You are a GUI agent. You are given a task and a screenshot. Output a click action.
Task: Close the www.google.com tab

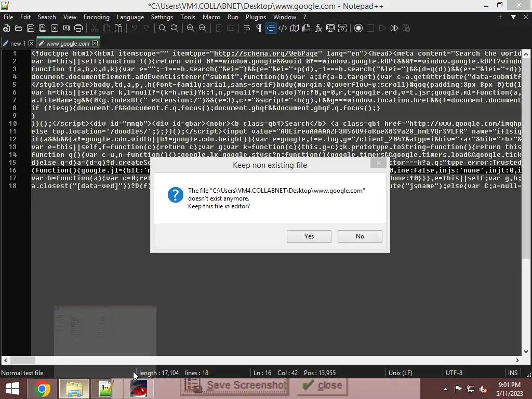point(95,44)
